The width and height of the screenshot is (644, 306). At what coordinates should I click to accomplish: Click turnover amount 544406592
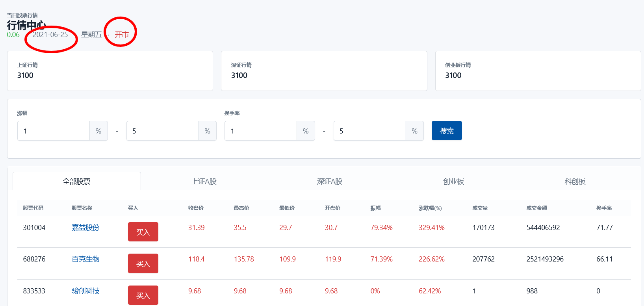543,228
